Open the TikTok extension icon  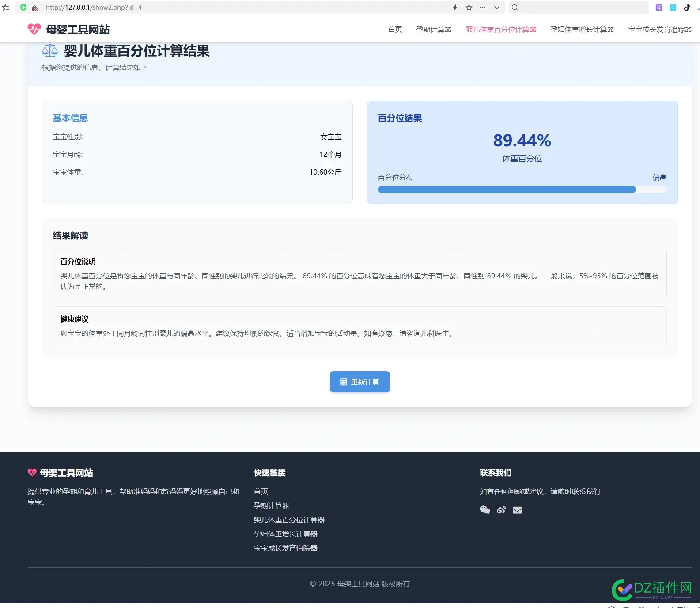click(x=687, y=8)
